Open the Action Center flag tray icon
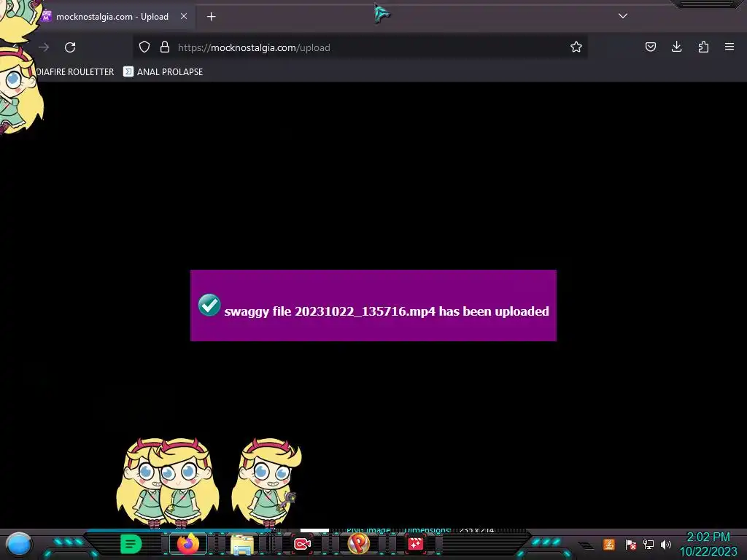The image size is (747, 560). click(631, 544)
